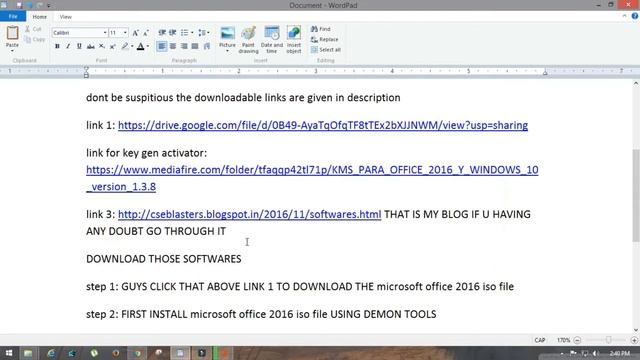
Task: Justify the text
Action: point(195,47)
